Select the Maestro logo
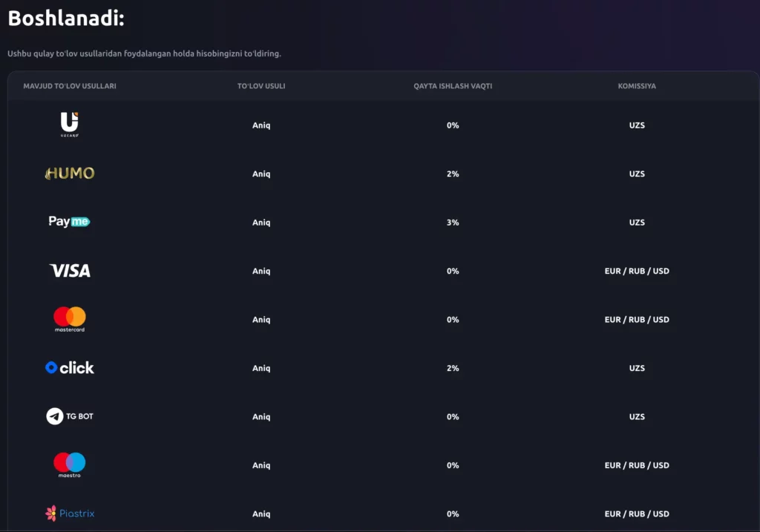Image resolution: width=760 pixels, height=532 pixels. tap(70, 464)
